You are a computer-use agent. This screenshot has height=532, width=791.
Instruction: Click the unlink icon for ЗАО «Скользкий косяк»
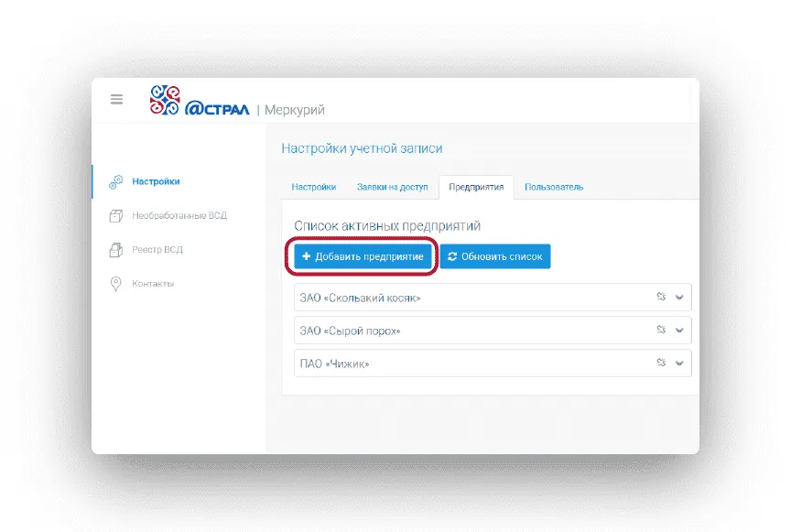(661, 297)
